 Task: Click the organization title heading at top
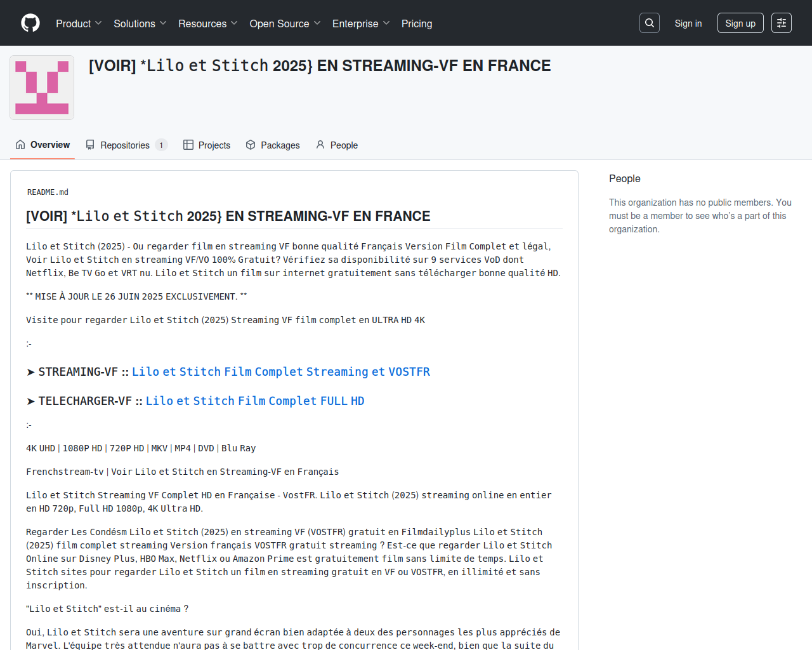[x=320, y=65]
